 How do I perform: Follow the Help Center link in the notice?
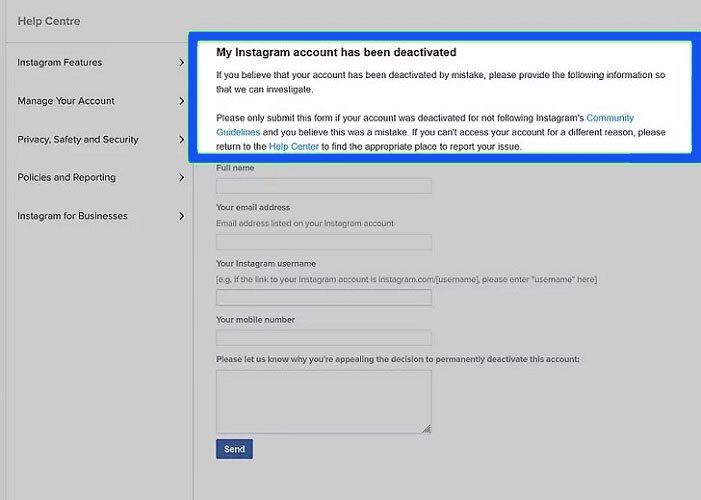pos(292,147)
